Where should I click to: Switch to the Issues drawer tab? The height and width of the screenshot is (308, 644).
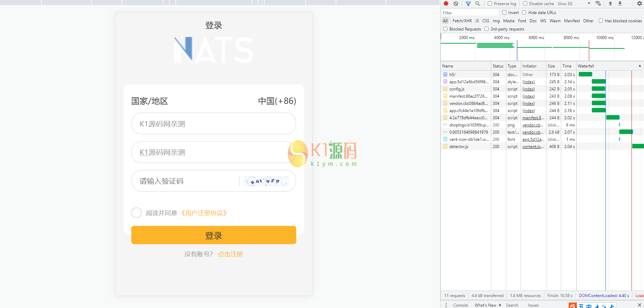point(533,305)
